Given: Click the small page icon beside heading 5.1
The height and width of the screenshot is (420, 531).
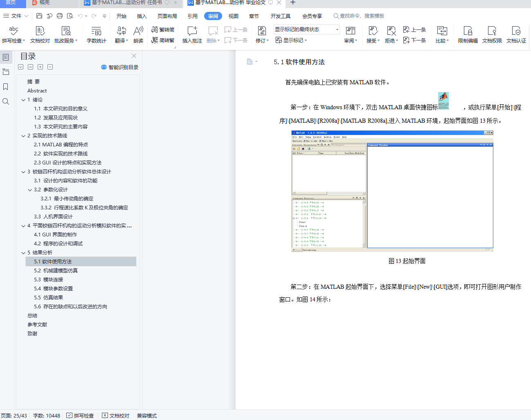Looking at the screenshot, I should (x=250, y=62).
